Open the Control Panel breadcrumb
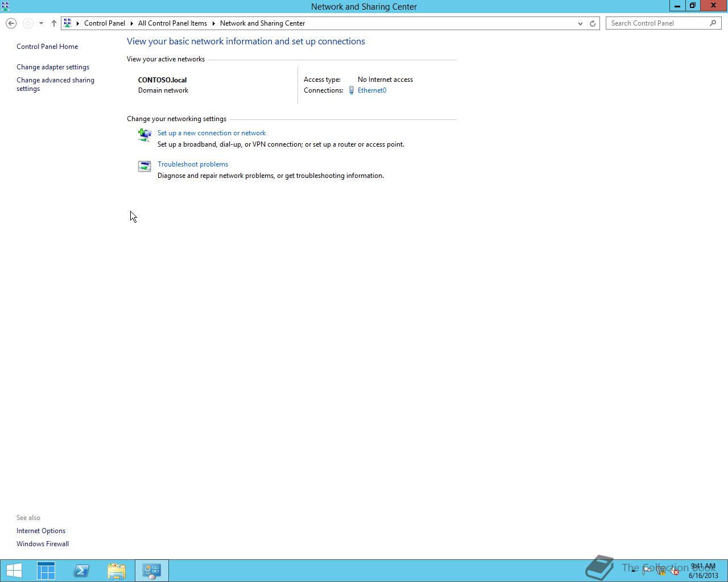 click(x=105, y=23)
